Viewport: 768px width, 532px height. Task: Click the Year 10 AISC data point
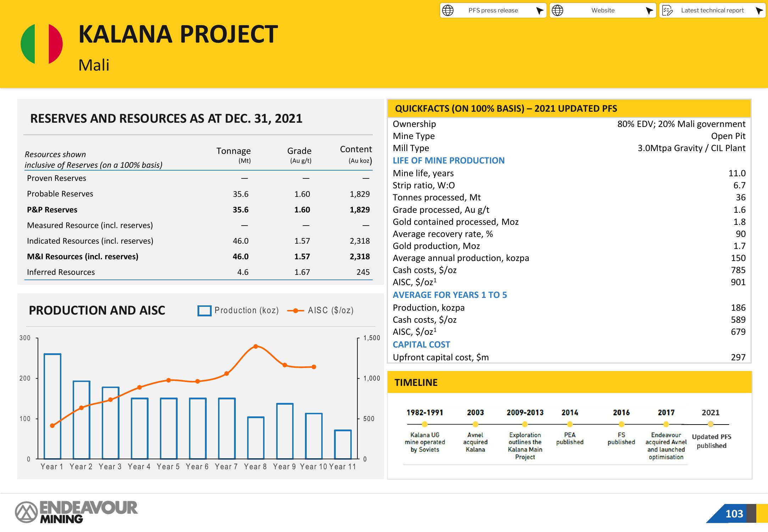pyautogui.click(x=314, y=367)
